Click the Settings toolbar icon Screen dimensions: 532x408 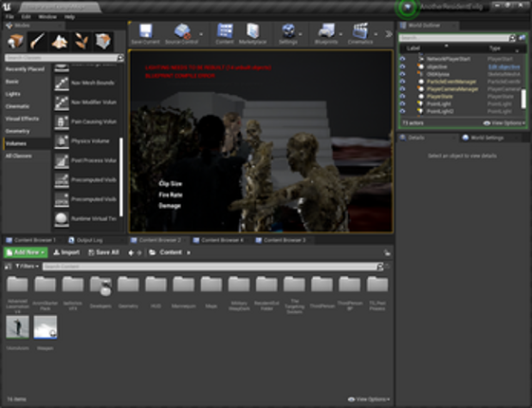coord(288,31)
